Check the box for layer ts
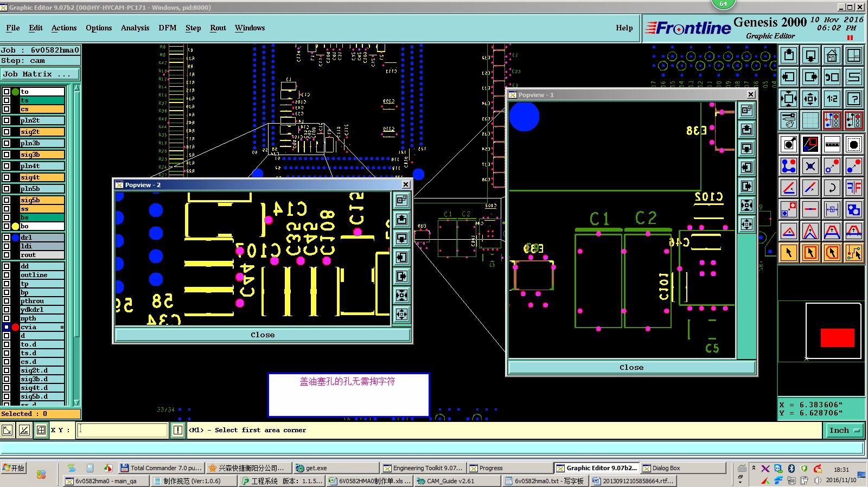Image resolution: width=868 pixels, height=487 pixels. tap(7, 100)
